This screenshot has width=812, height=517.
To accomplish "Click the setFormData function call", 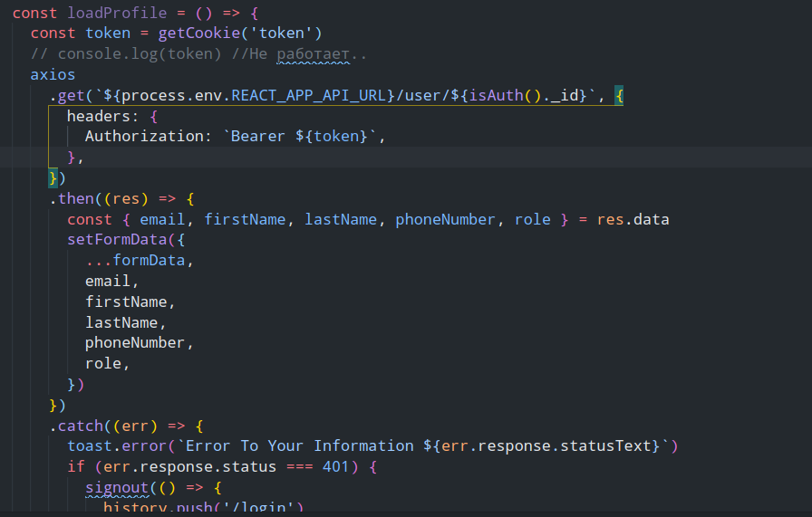I will [117, 240].
